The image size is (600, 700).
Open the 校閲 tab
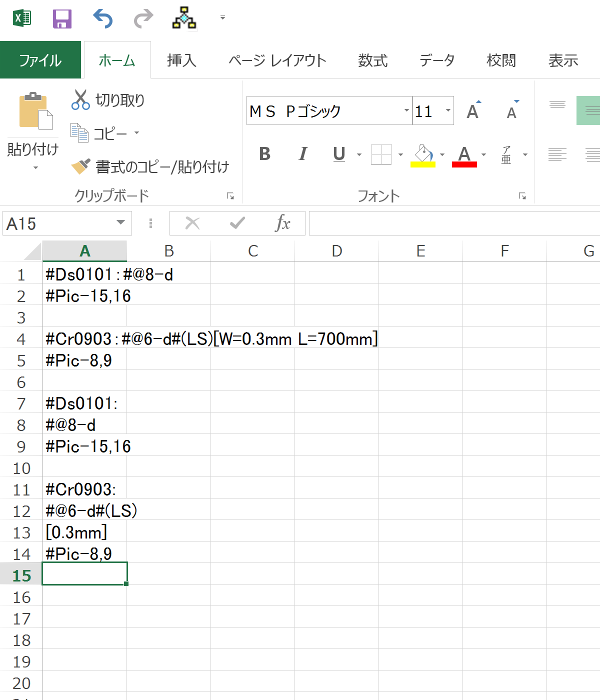pyautogui.click(x=501, y=60)
